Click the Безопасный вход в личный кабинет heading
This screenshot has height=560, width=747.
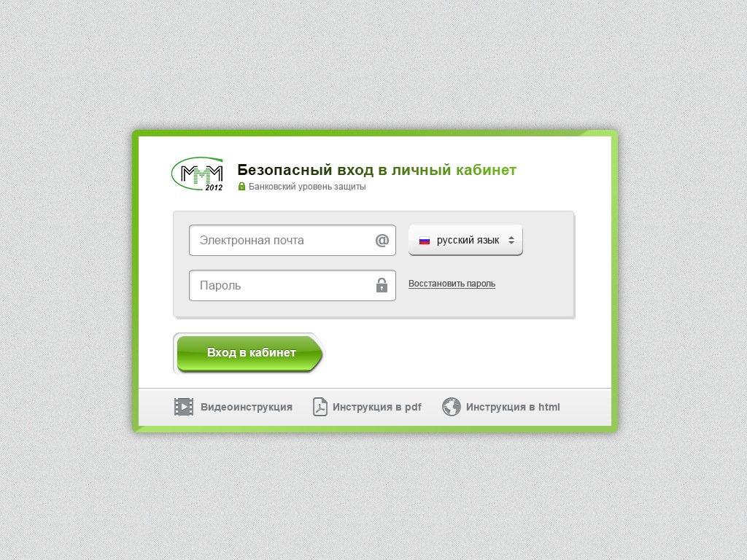click(377, 170)
